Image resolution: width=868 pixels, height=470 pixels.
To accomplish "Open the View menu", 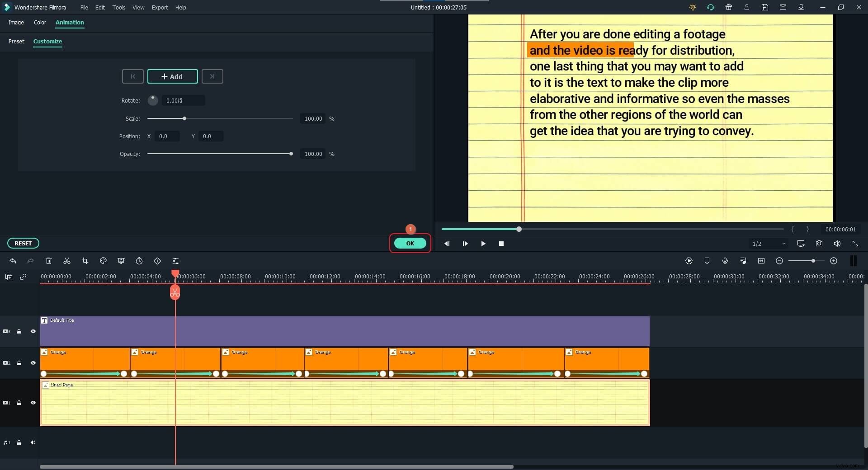I will 138,7.
